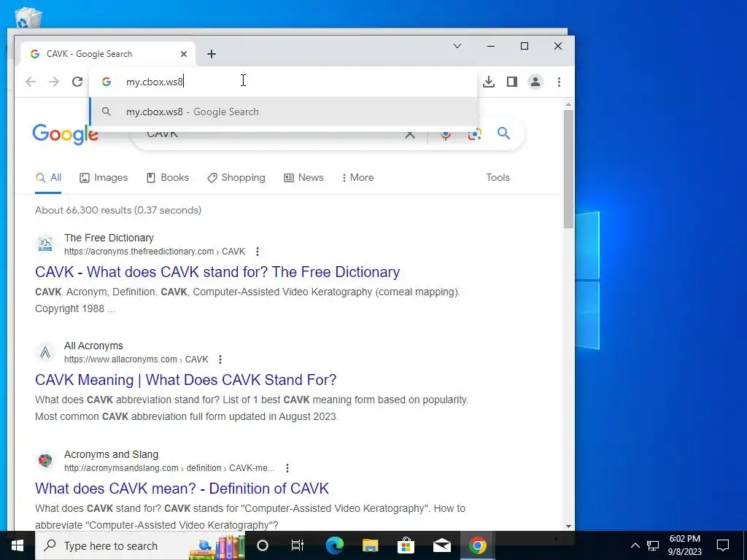This screenshot has height=560, width=747.
Task: Open Chrome downloads icon
Action: (488, 82)
